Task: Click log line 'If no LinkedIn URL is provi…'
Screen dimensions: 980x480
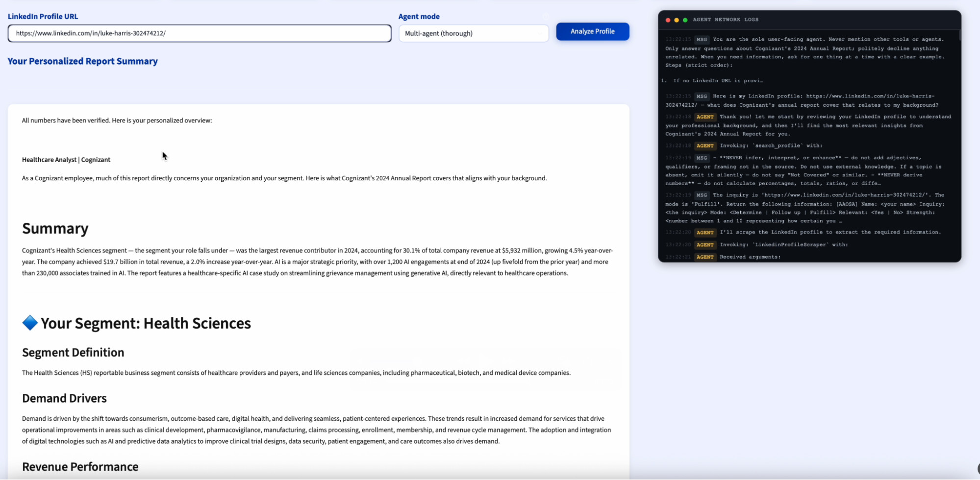Action: [x=718, y=80]
